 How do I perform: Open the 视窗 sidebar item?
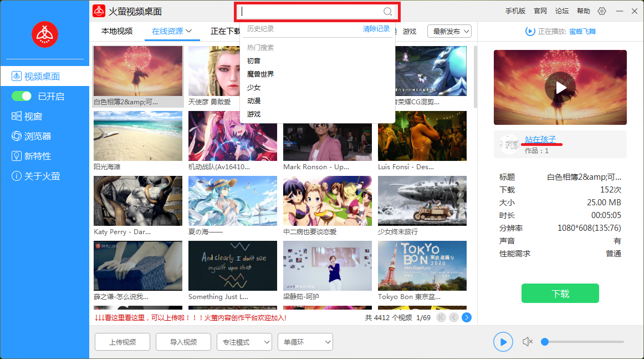click(x=33, y=117)
